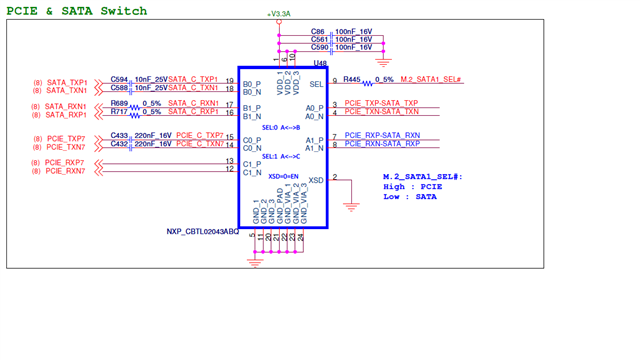This screenshot has height=360, width=640.
Task: Select the SEL pin name on U48
Action: 316,84
